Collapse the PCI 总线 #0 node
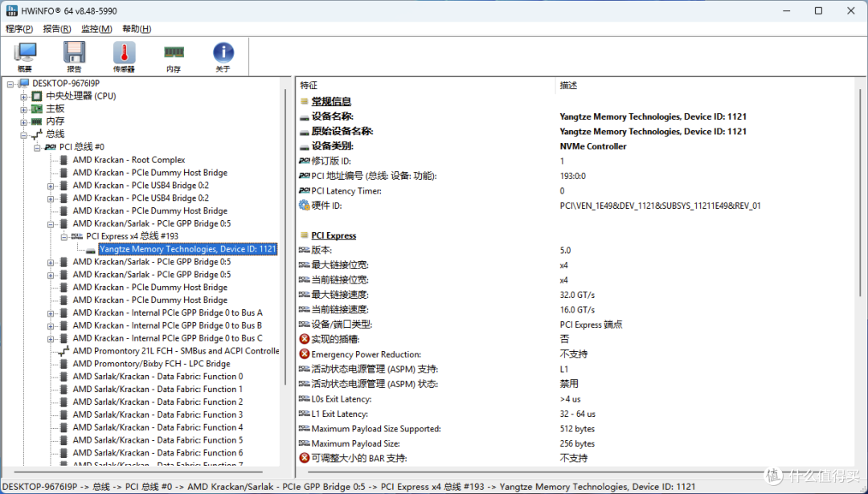The image size is (868, 494). (37, 148)
